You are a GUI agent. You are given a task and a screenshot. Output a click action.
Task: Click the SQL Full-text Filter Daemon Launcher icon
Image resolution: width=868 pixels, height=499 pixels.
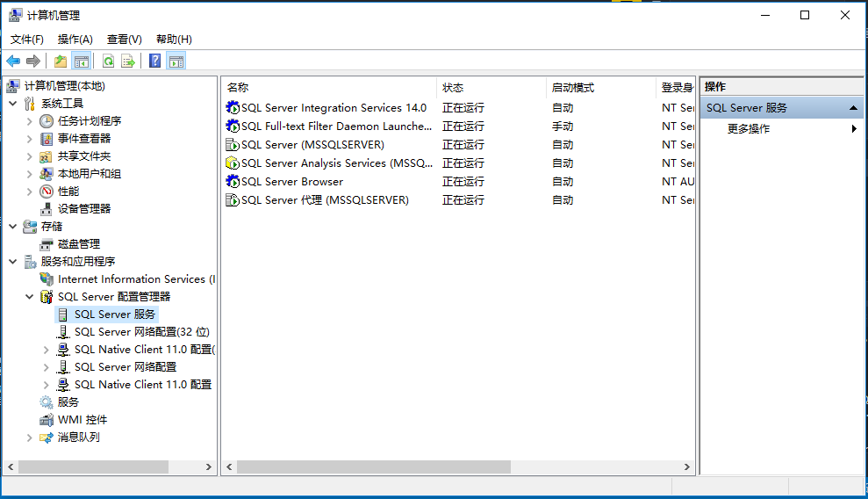[x=233, y=126]
